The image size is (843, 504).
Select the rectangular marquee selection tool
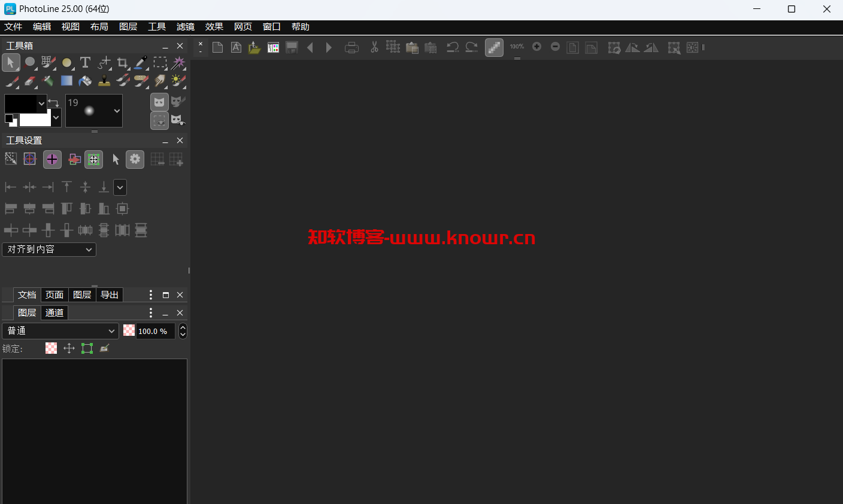(160, 62)
